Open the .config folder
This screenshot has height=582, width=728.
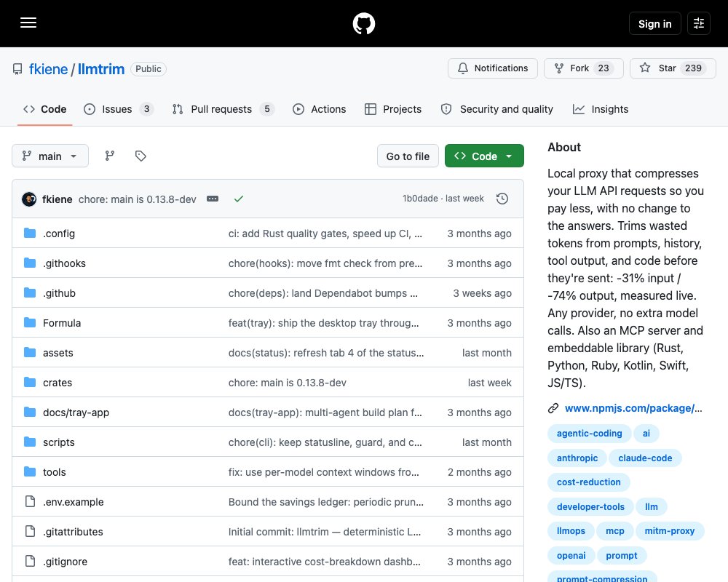[59, 234]
